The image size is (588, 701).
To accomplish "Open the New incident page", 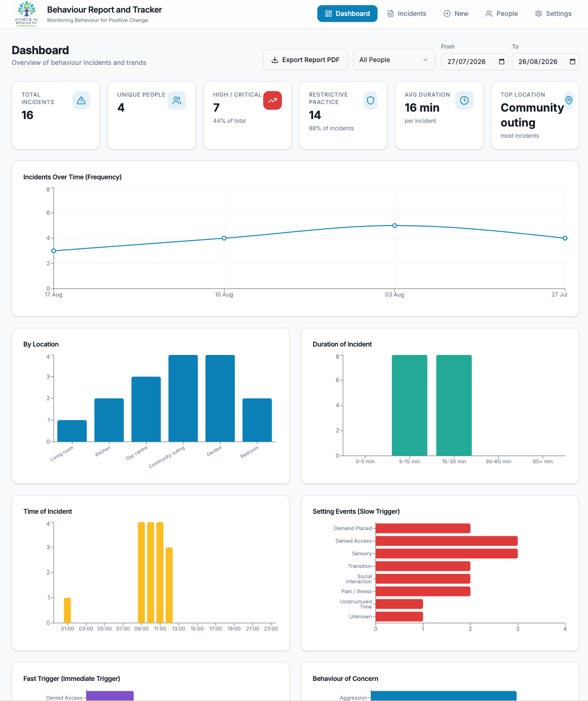I will (456, 14).
